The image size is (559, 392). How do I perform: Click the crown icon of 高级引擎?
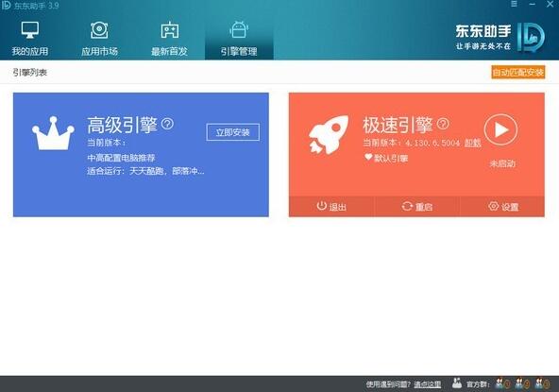point(53,133)
